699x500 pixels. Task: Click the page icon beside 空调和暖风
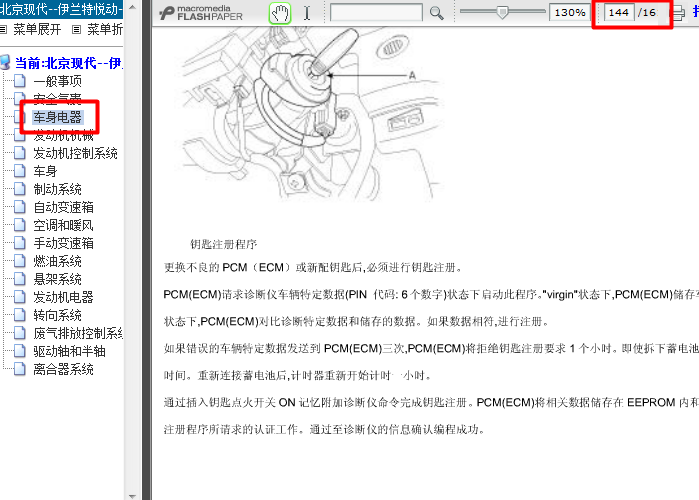click(20, 225)
